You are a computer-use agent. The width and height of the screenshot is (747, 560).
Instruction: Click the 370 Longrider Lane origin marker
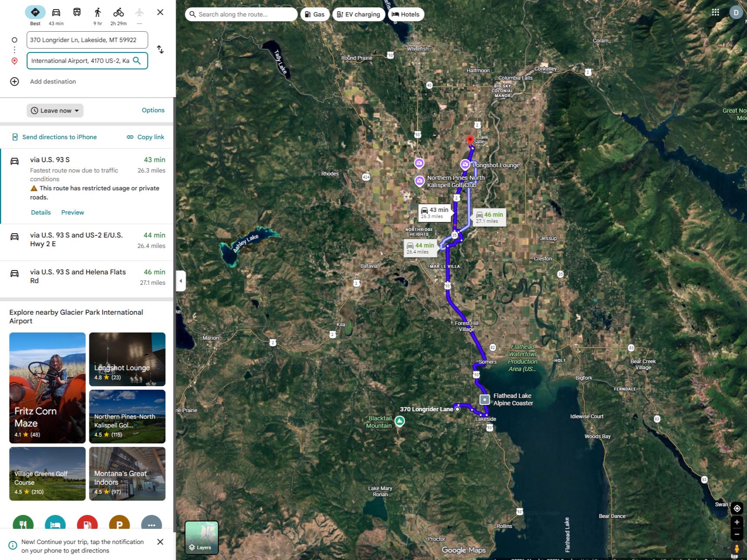pyautogui.click(x=457, y=409)
